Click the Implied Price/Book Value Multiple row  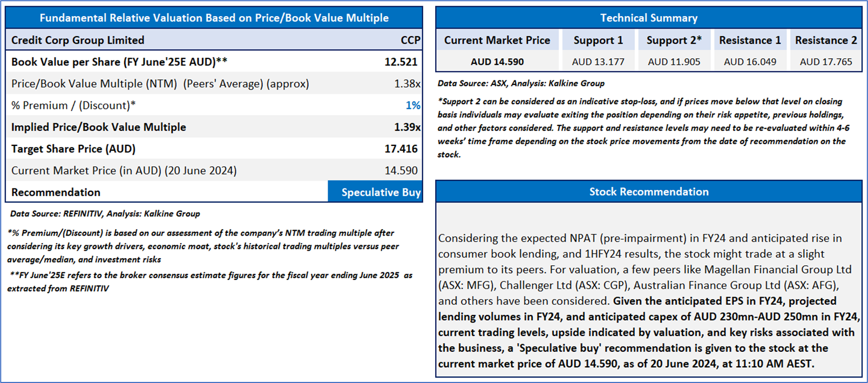coord(214,127)
